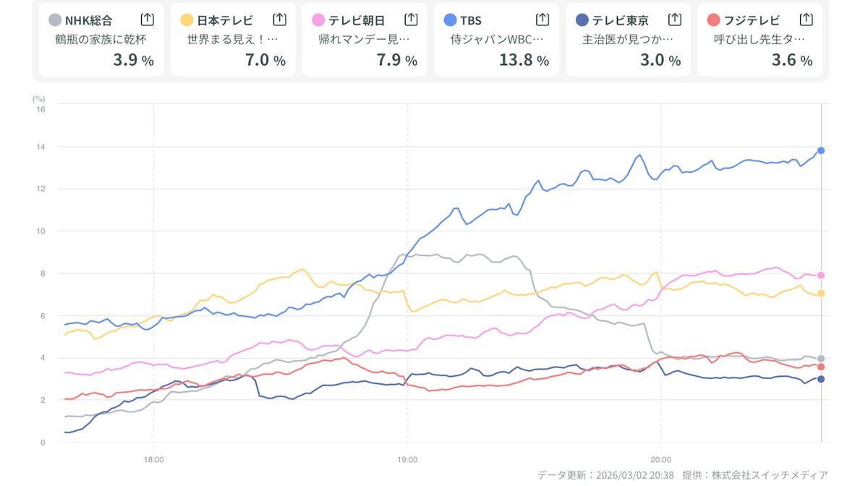Screen dimensions: 868x486
Task: Click share icon on NHK総合 card
Action: point(146,20)
